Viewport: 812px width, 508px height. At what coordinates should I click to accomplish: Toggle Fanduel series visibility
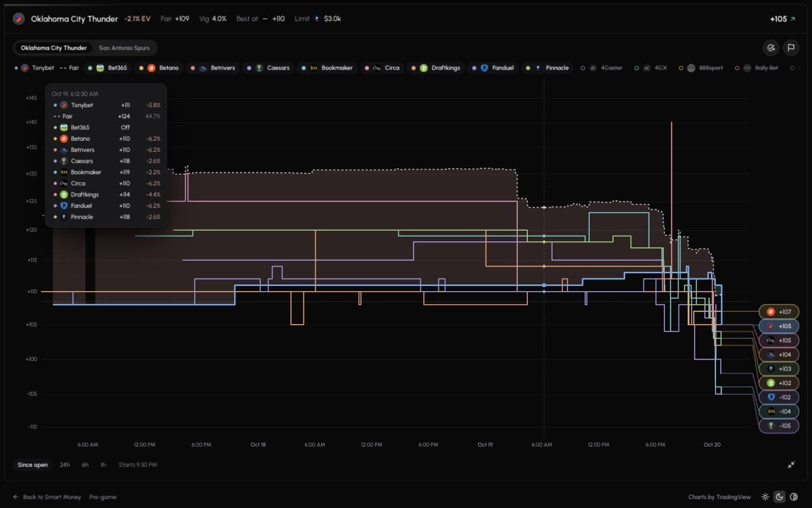493,68
